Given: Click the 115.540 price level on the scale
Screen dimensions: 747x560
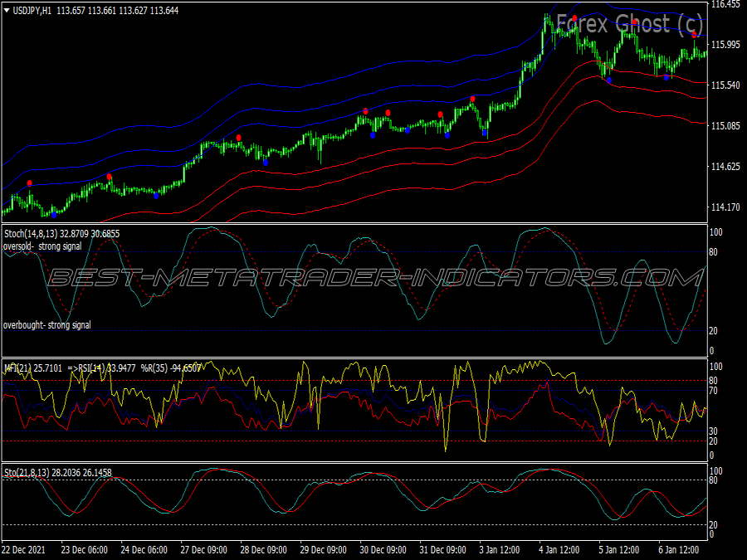Looking at the screenshot, I should click(x=725, y=85).
